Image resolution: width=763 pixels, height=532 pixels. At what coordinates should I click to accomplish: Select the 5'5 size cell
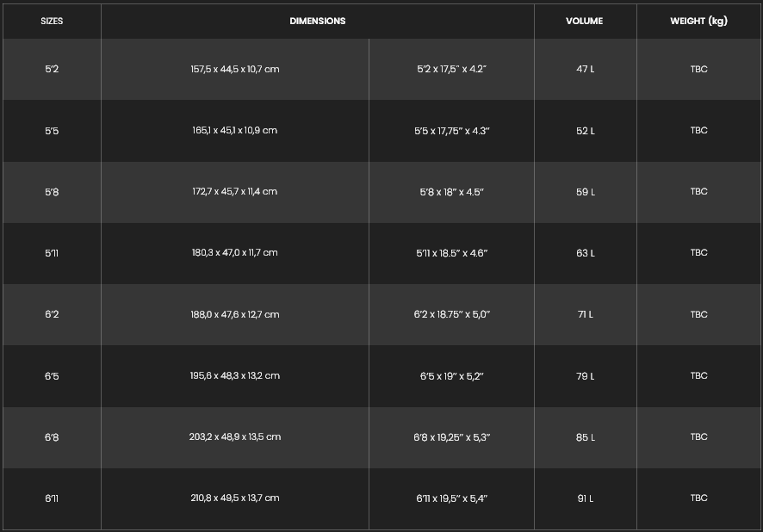52,131
